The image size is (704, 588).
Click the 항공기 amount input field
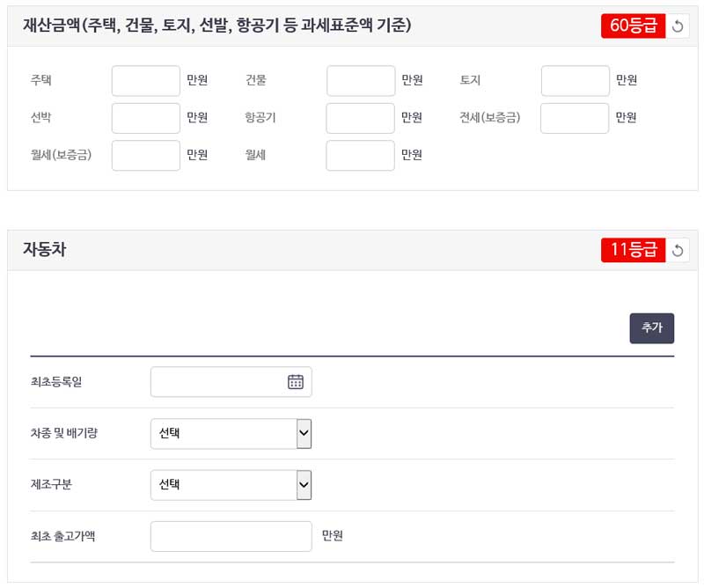(x=360, y=117)
